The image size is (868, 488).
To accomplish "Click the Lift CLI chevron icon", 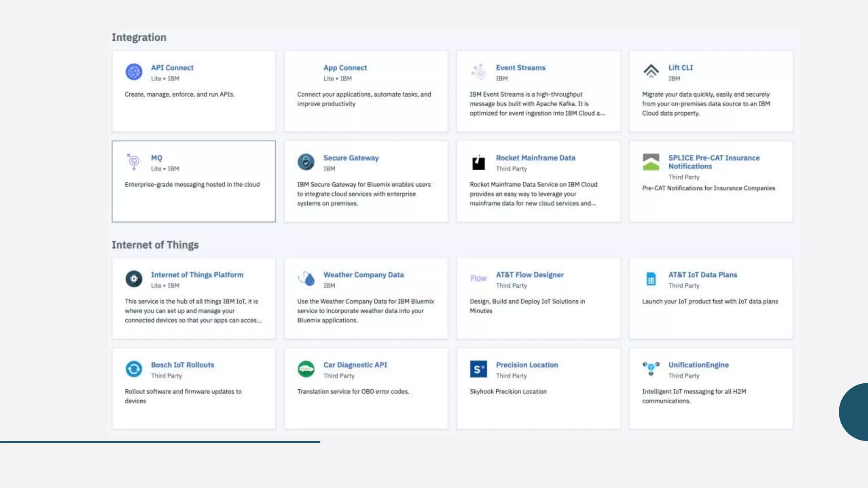I will coord(651,71).
